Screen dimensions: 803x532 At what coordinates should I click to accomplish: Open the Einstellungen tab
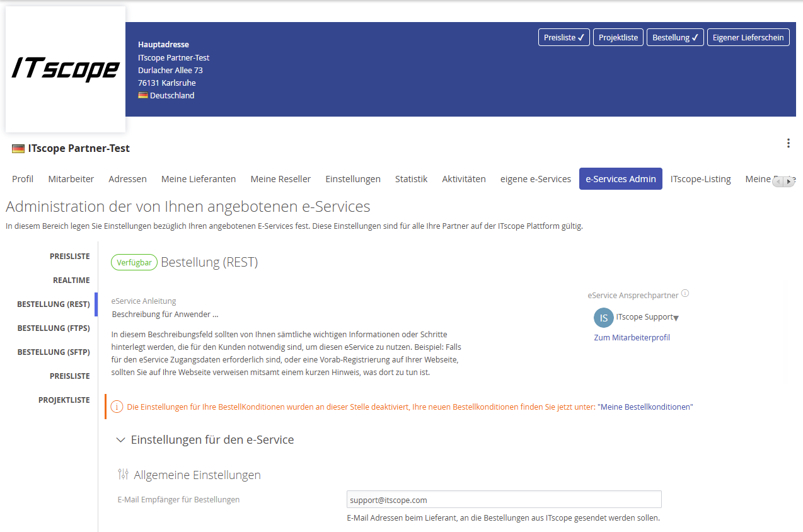[x=353, y=179]
